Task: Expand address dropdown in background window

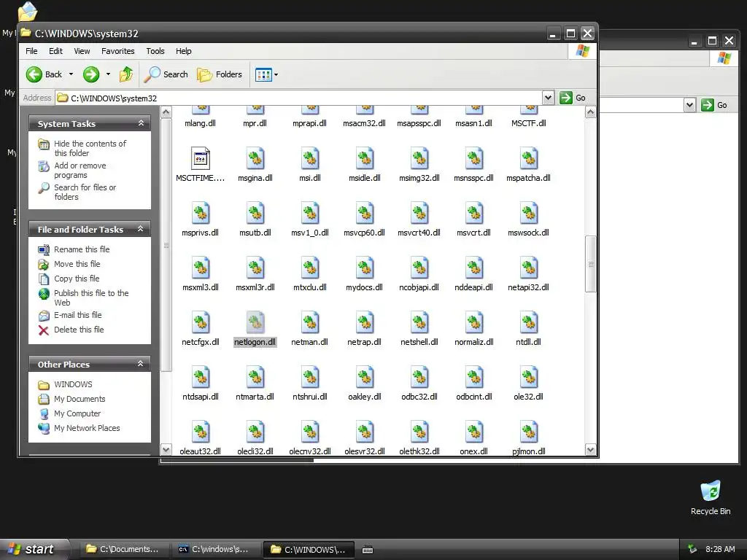Action: coord(689,105)
